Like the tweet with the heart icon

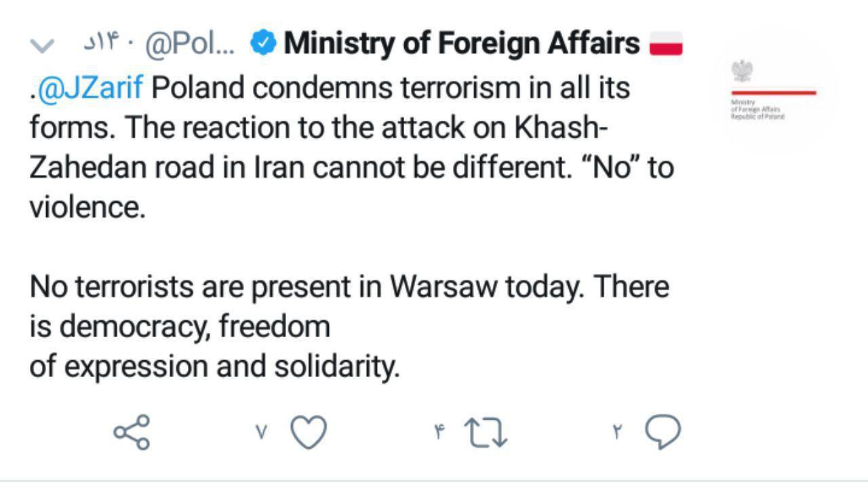[309, 432]
